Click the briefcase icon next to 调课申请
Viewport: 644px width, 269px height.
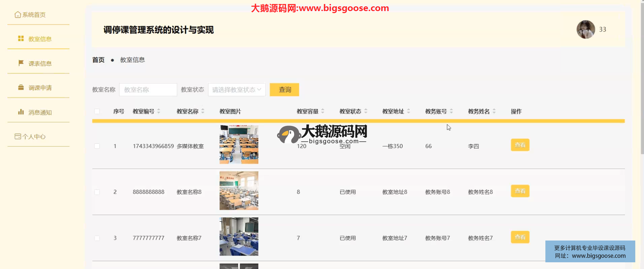21,87
